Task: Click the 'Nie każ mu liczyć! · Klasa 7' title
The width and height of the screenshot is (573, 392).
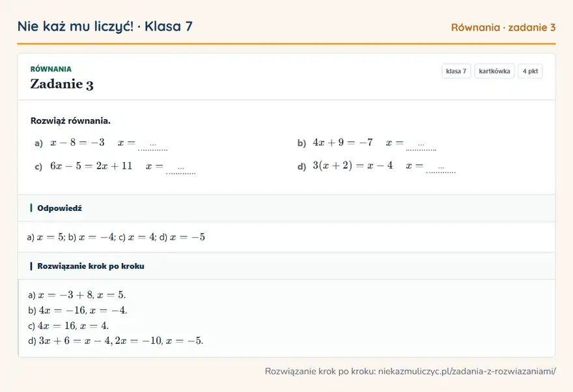Action: point(105,26)
